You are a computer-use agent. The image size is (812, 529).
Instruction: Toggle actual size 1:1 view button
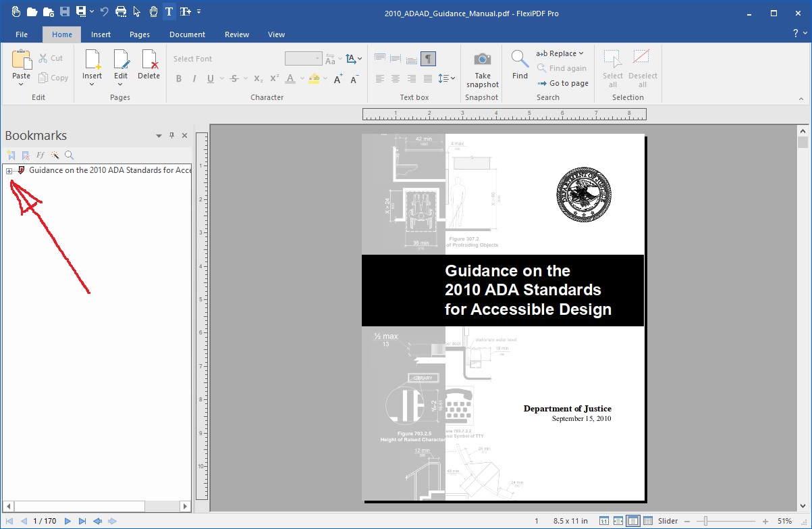tap(604, 521)
